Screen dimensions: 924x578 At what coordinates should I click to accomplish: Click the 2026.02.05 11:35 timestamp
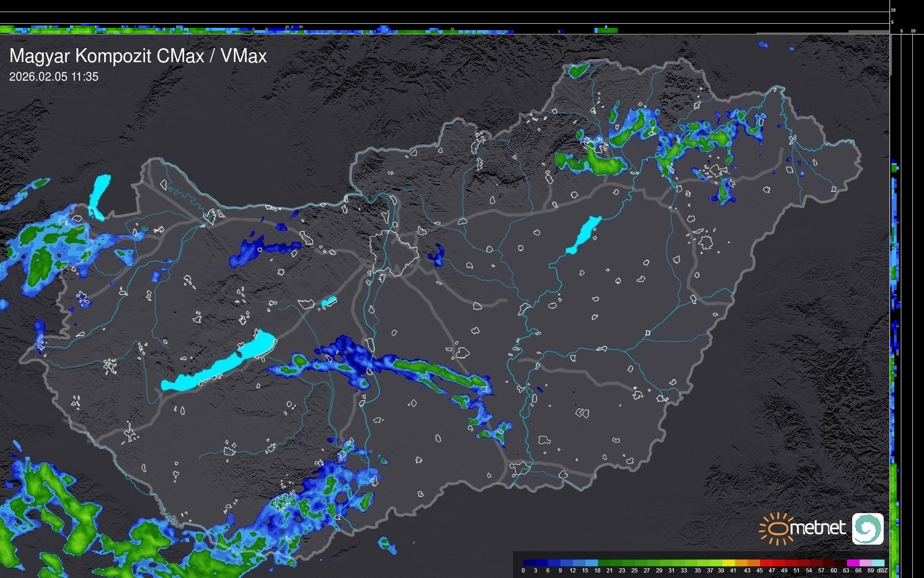(54, 77)
